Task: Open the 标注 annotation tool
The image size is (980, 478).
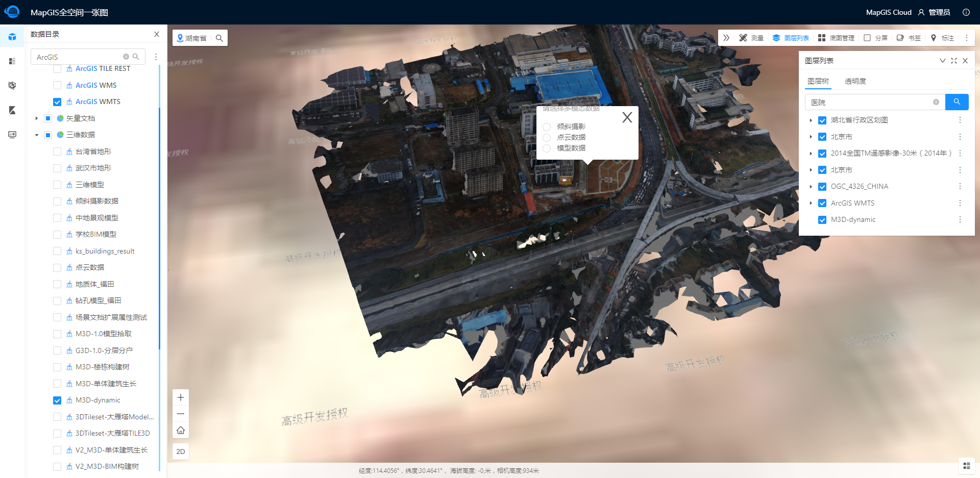Action: tap(942, 38)
